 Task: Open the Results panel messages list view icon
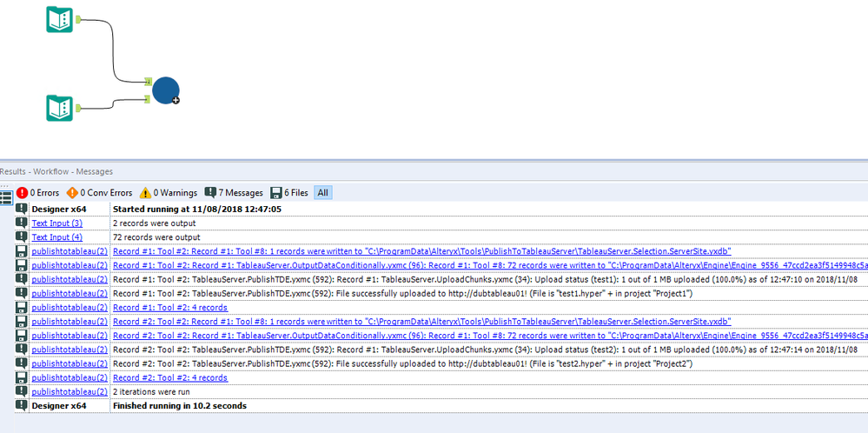pos(6,197)
